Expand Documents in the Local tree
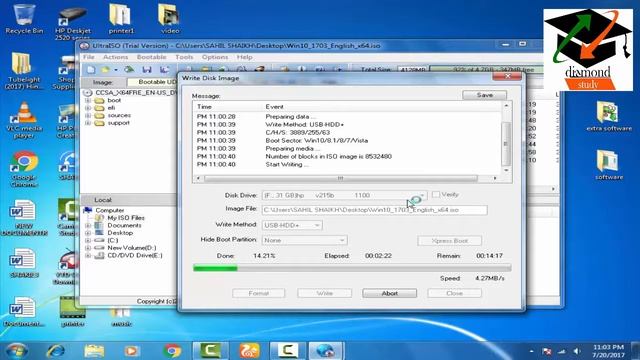Viewport: 640px width, 360px height. click(x=88, y=225)
